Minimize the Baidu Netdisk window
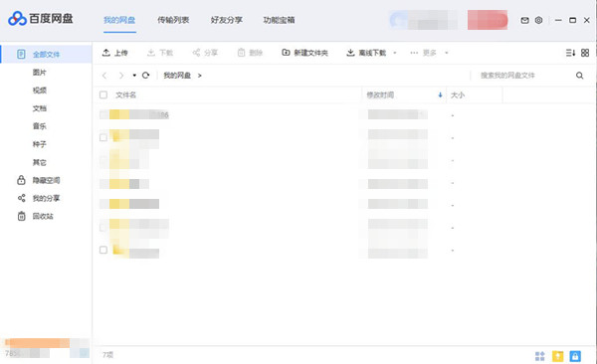 [x=558, y=20]
